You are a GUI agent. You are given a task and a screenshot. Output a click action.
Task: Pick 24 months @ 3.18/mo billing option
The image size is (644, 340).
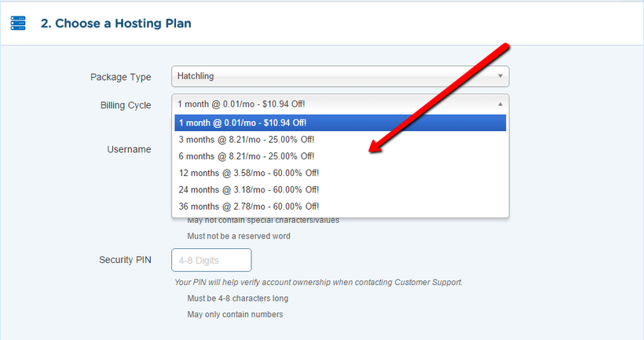point(340,190)
